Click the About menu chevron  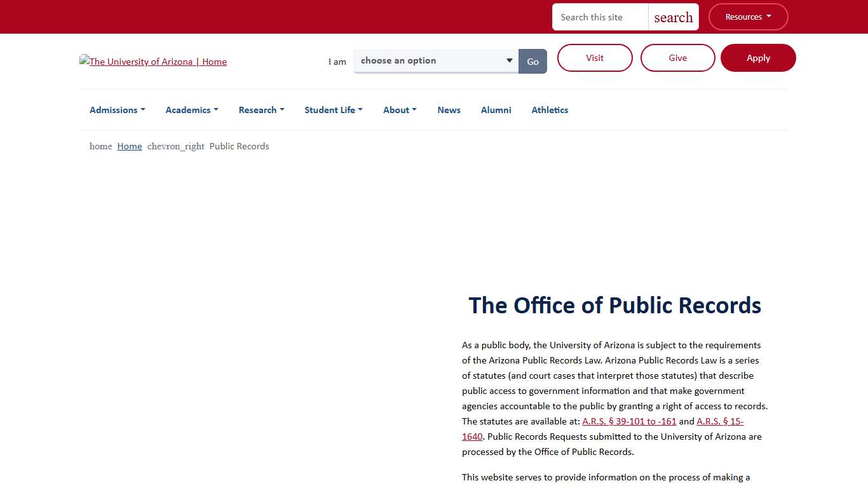click(x=414, y=110)
